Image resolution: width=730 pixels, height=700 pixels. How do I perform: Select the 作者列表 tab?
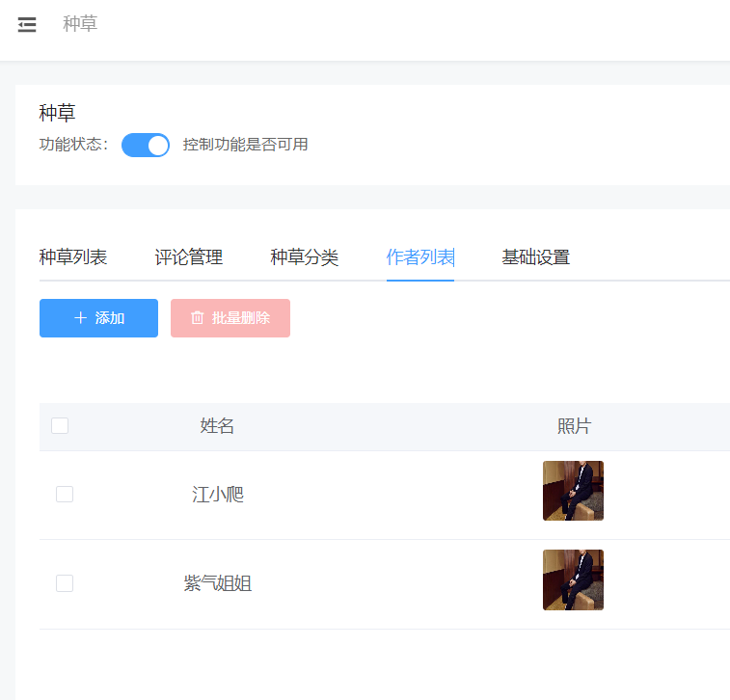pyautogui.click(x=420, y=257)
